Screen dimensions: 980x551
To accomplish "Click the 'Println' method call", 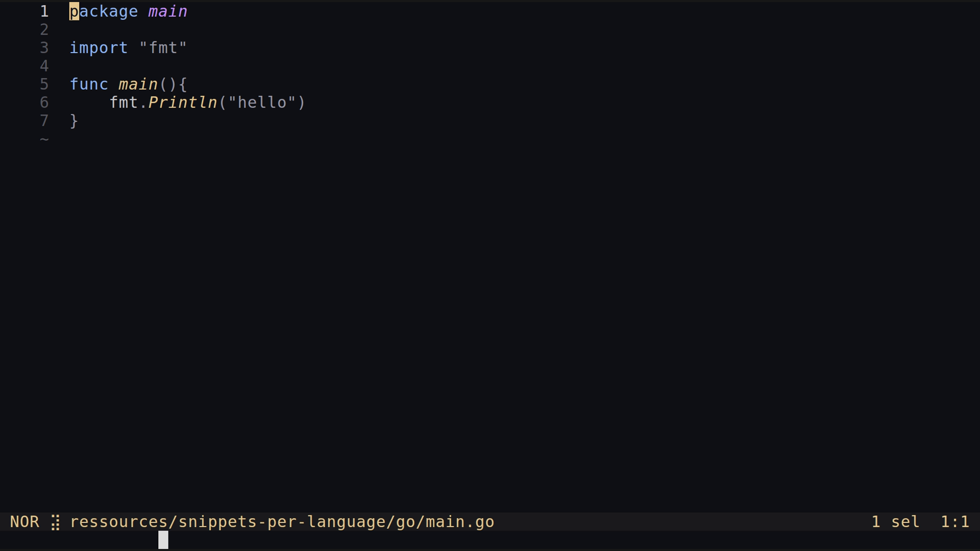I will pyautogui.click(x=182, y=103).
